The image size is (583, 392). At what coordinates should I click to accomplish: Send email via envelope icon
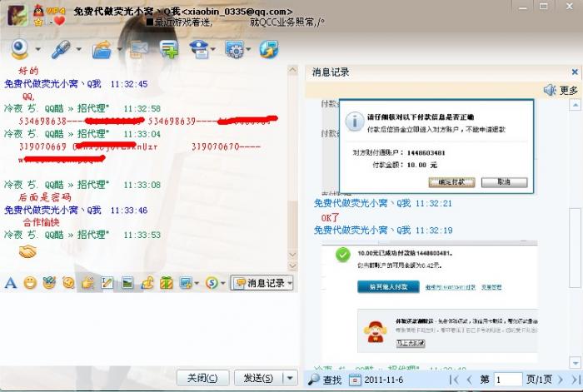(139, 49)
